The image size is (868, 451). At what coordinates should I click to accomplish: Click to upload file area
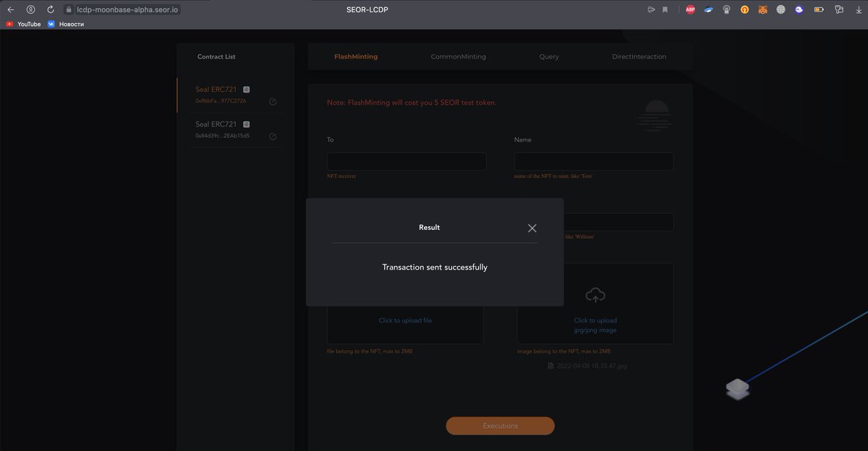[405, 320]
